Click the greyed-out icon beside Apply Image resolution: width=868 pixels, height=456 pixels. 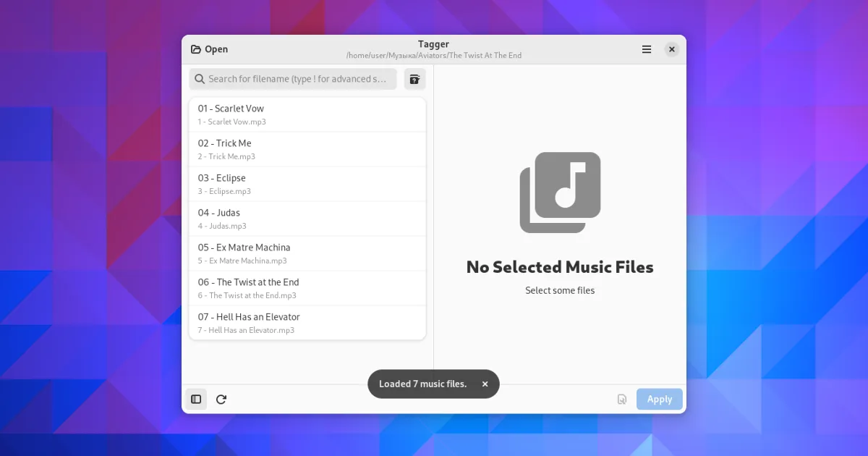621,400
